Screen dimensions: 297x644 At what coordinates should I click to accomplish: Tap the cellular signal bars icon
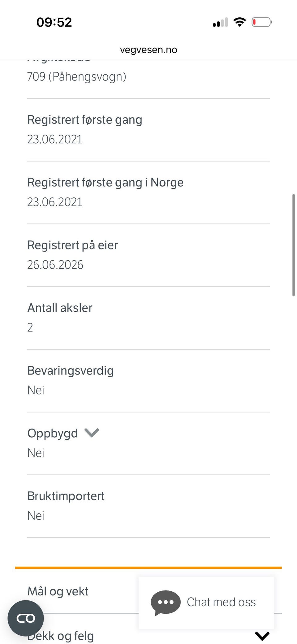pyautogui.click(x=220, y=22)
